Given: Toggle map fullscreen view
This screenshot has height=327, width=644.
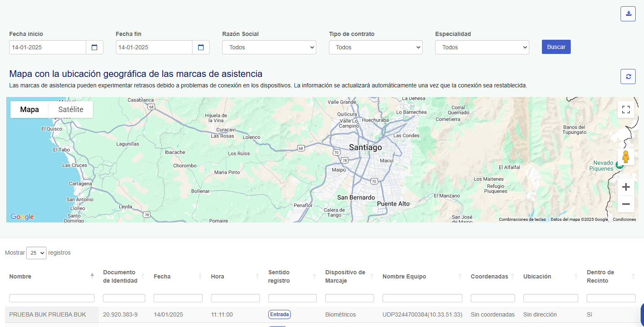Looking at the screenshot, I should coord(626,110).
